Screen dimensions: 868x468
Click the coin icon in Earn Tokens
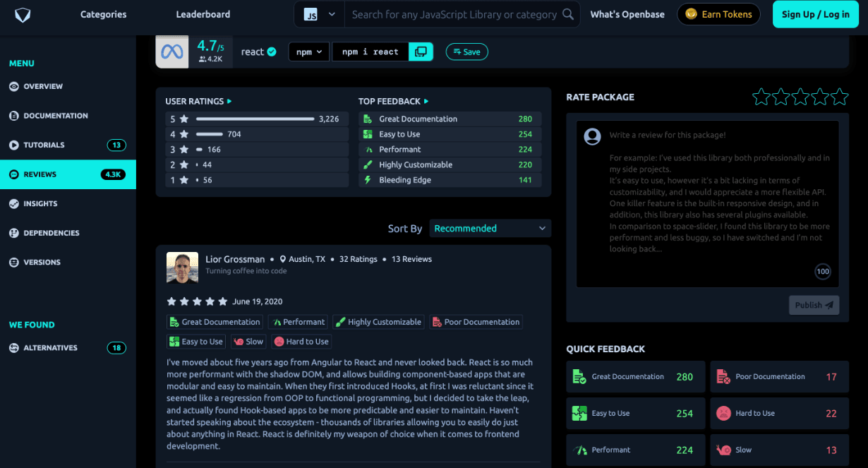pyautogui.click(x=691, y=14)
